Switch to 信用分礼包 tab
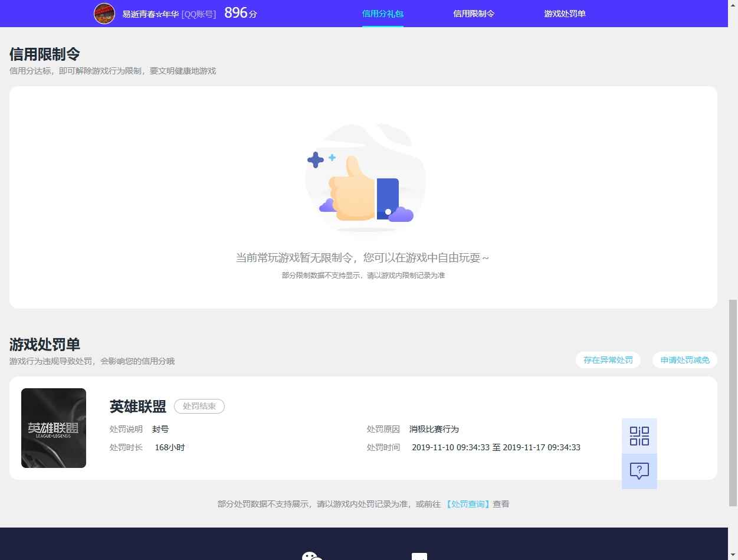 (x=383, y=14)
